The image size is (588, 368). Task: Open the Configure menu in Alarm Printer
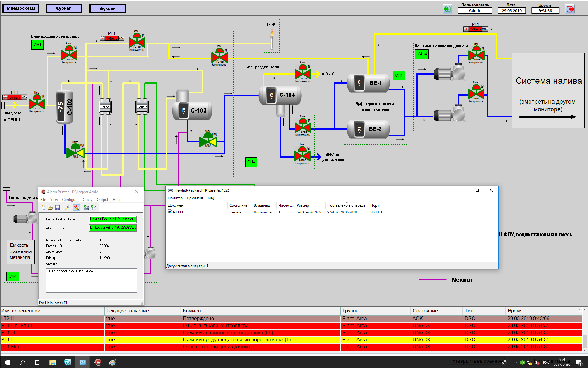coord(70,199)
